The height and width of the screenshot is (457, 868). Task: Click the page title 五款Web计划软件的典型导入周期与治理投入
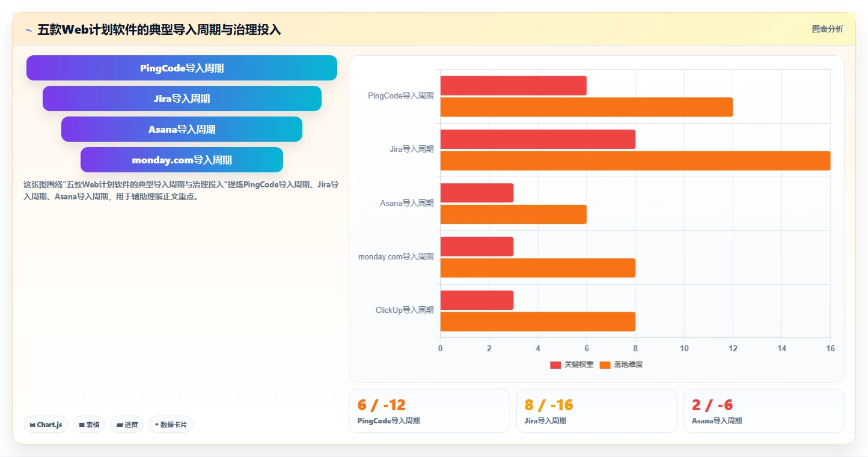point(159,30)
